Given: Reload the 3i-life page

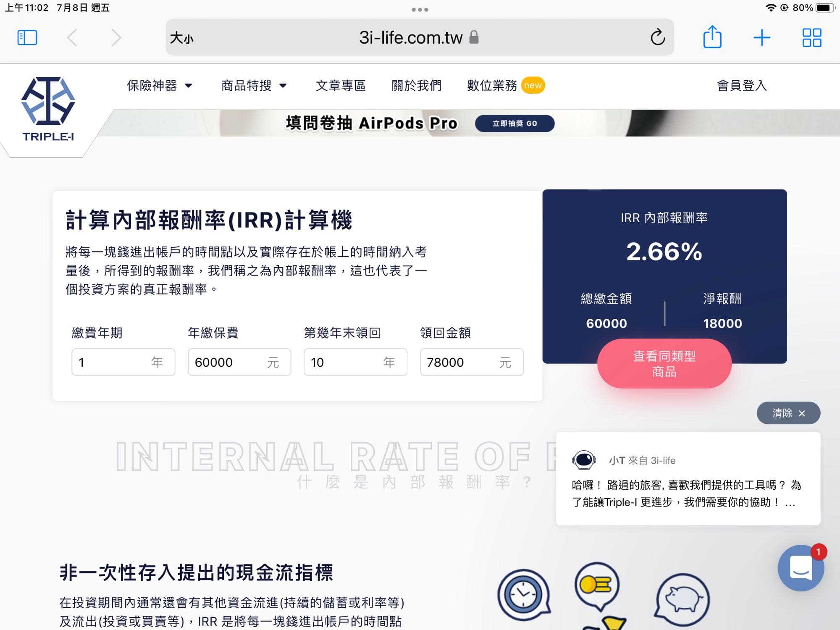Looking at the screenshot, I should point(657,37).
